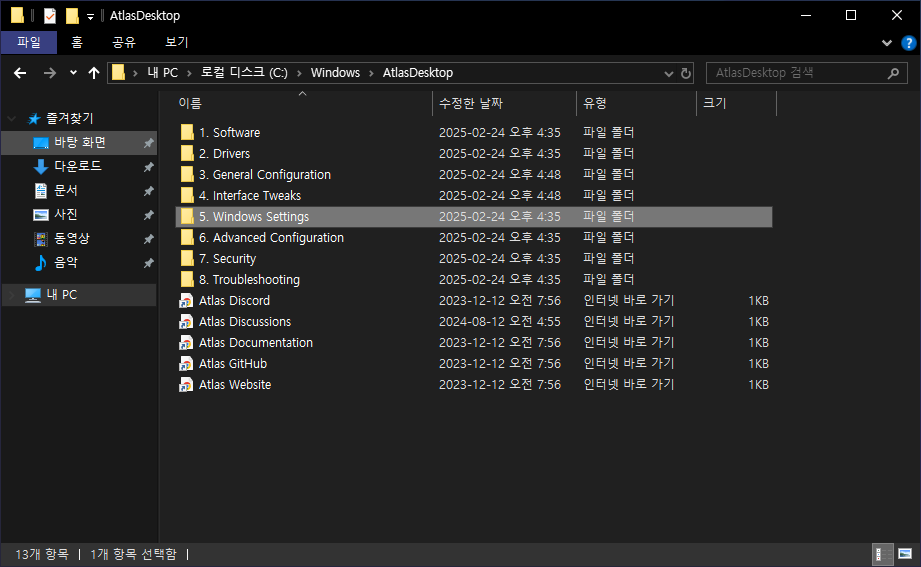Refresh the AtlasDesktop folder view

pyautogui.click(x=685, y=73)
